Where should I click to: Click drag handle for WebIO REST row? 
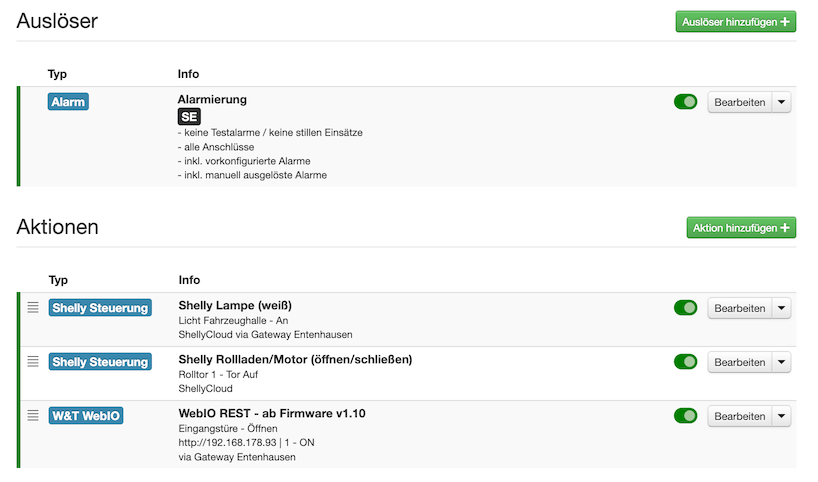point(33,415)
